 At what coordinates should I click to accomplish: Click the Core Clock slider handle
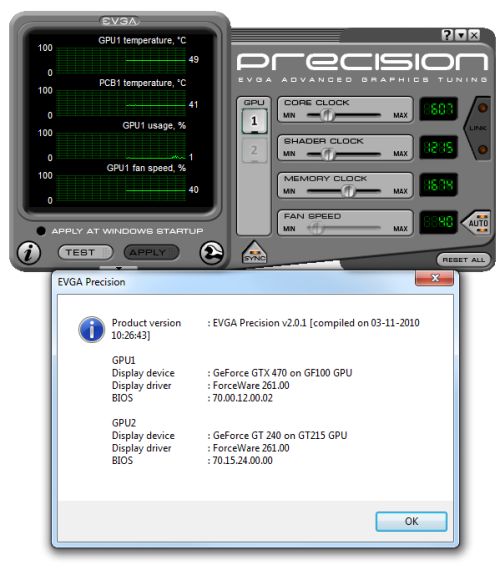click(x=327, y=116)
